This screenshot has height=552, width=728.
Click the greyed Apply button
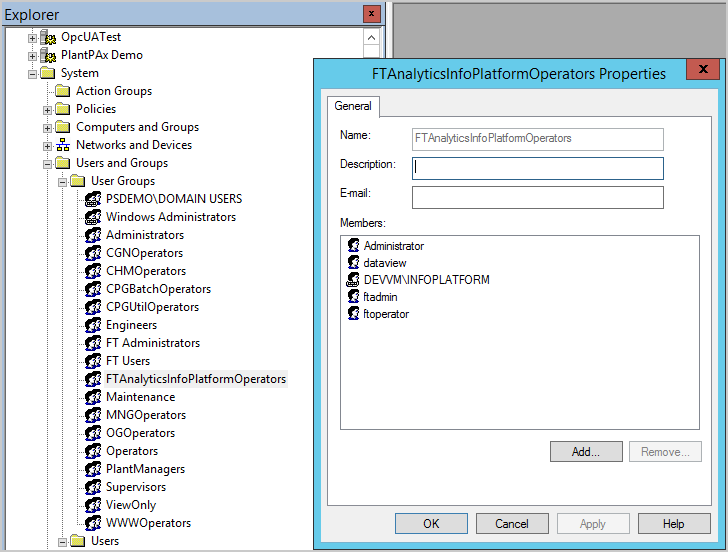coord(593,524)
